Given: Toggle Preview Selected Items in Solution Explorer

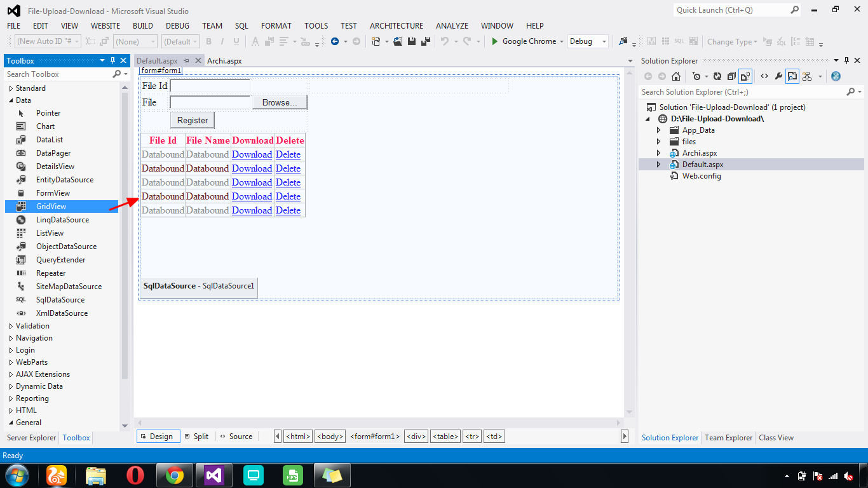Looking at the screenshot, I should (x=792, y=76).
